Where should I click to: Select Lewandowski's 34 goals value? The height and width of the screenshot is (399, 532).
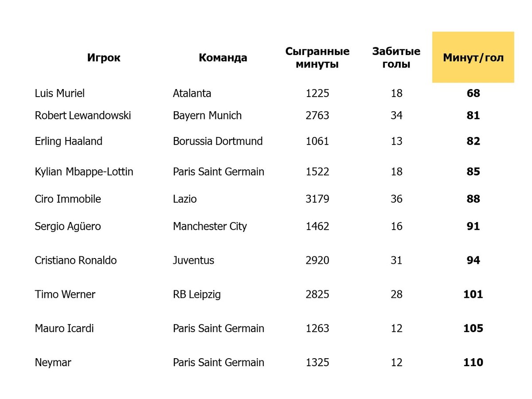pos(396,115)
